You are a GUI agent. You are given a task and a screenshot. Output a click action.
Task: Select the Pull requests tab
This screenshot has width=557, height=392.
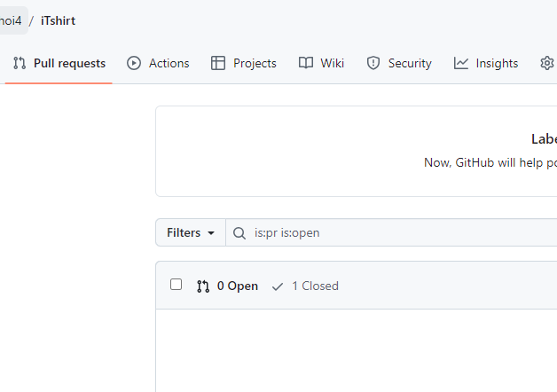pos(59,63)
